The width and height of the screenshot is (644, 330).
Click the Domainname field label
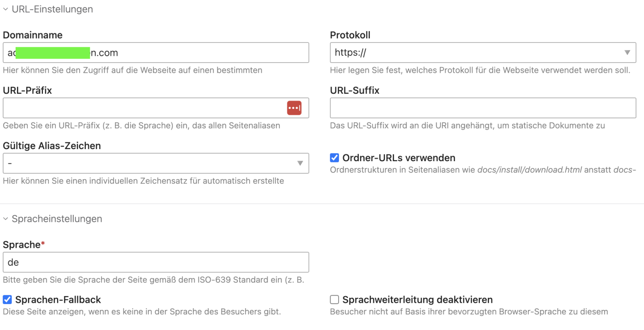(33, 35)
